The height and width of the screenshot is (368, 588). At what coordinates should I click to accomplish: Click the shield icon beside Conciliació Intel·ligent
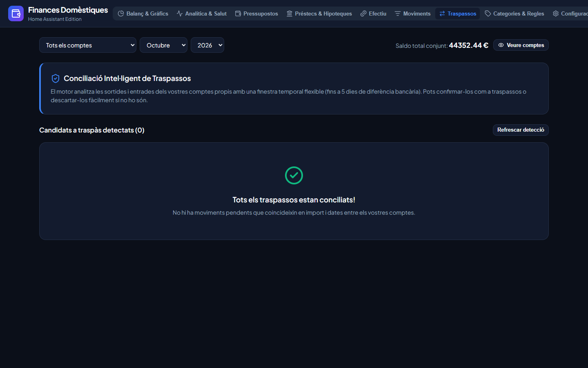coord(56,79)
